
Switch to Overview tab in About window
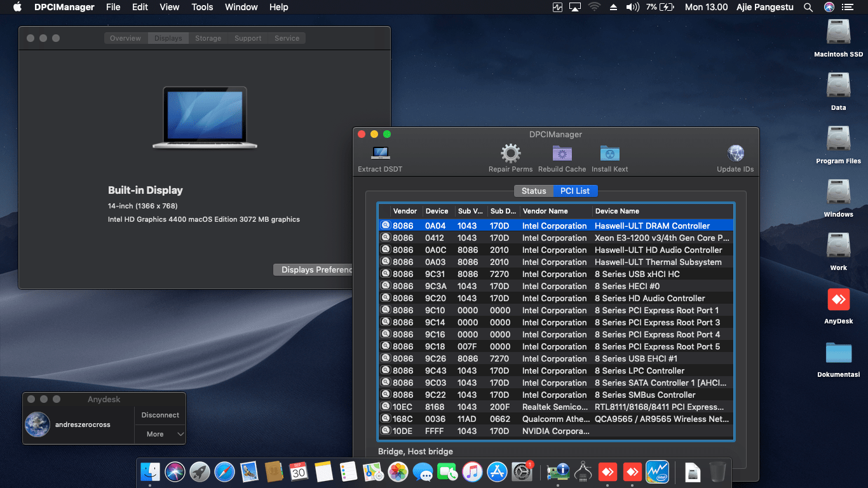click(125, 38)
